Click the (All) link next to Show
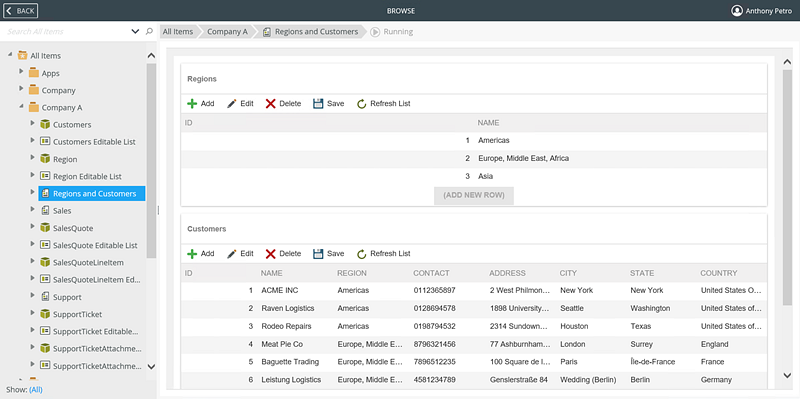This screenshot has height=399, width=800. pos(36,390)
